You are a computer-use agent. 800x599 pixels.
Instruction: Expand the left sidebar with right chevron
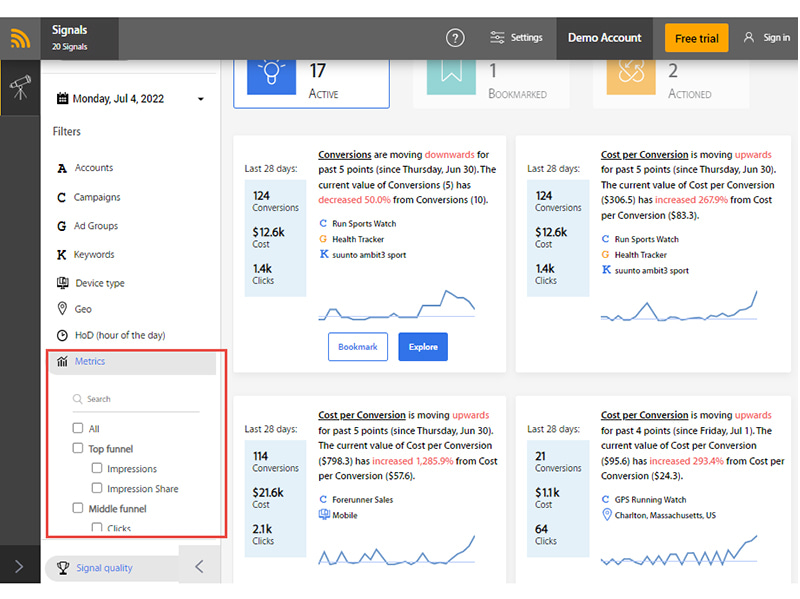pyautogui.click(x=19, y=567)
